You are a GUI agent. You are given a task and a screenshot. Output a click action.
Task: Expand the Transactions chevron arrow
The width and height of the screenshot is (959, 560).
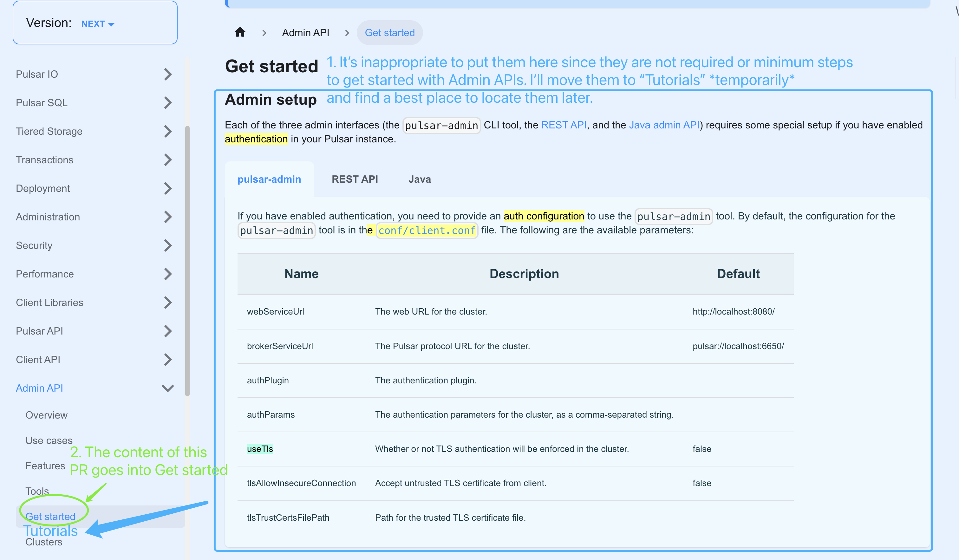point(168,160)
